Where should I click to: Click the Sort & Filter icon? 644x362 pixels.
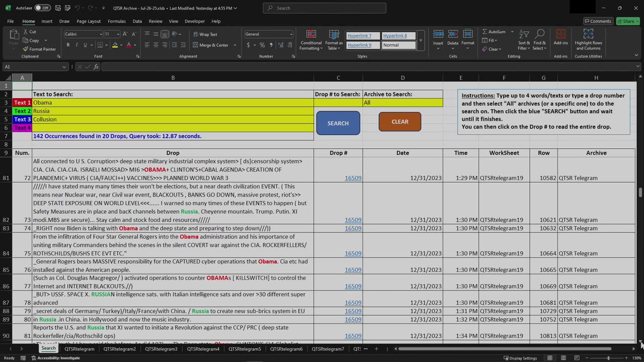tap(524, 39)
